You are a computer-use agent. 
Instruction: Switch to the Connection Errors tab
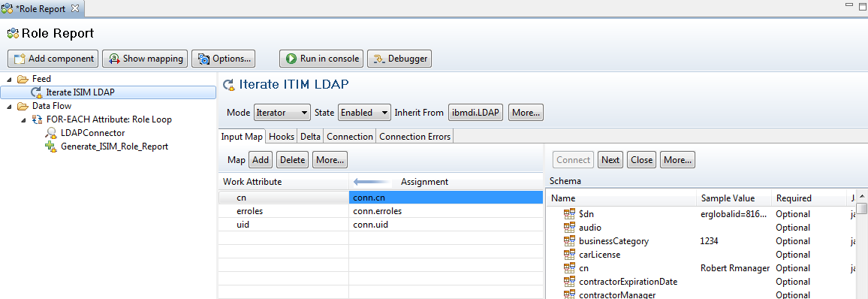point(414,136)
